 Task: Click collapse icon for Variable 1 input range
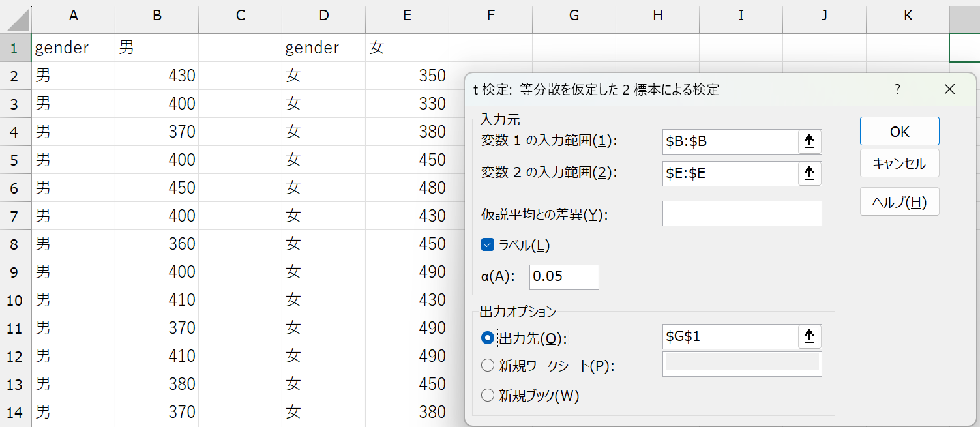809,141
